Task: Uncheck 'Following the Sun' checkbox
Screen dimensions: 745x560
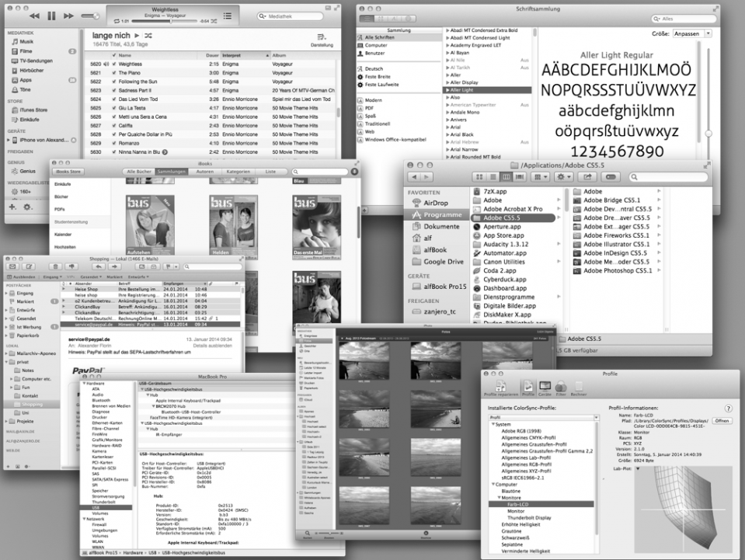Action: coord(114,82)
